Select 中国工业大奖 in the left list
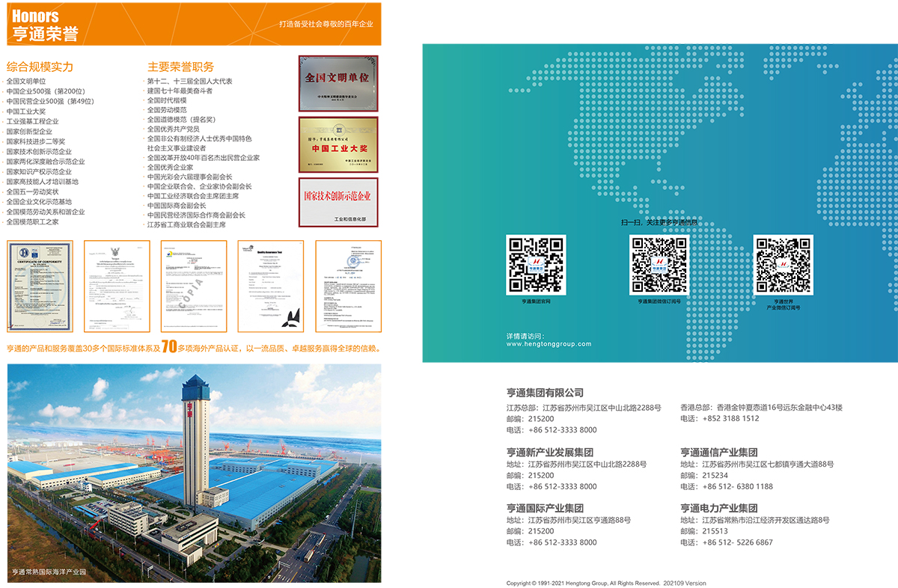Image resolution: width=898 pixels, height=588 pixels. pyautogui.click(x=25, y=111)
